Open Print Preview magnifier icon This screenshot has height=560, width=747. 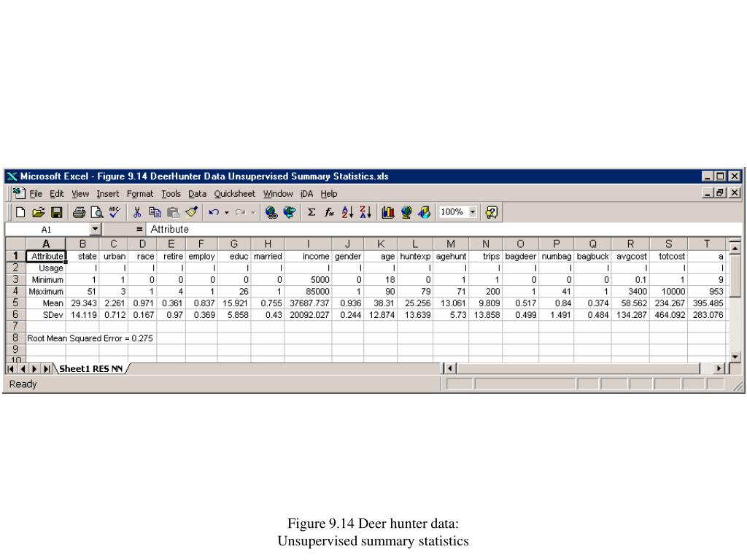pyautogui.click(x=97, y=212)
